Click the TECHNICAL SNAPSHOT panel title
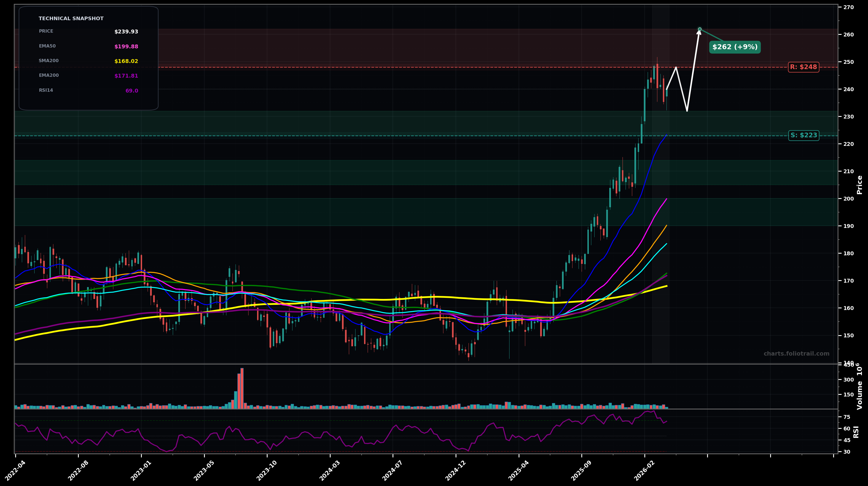The image size is (868, 486). (72, 19)
